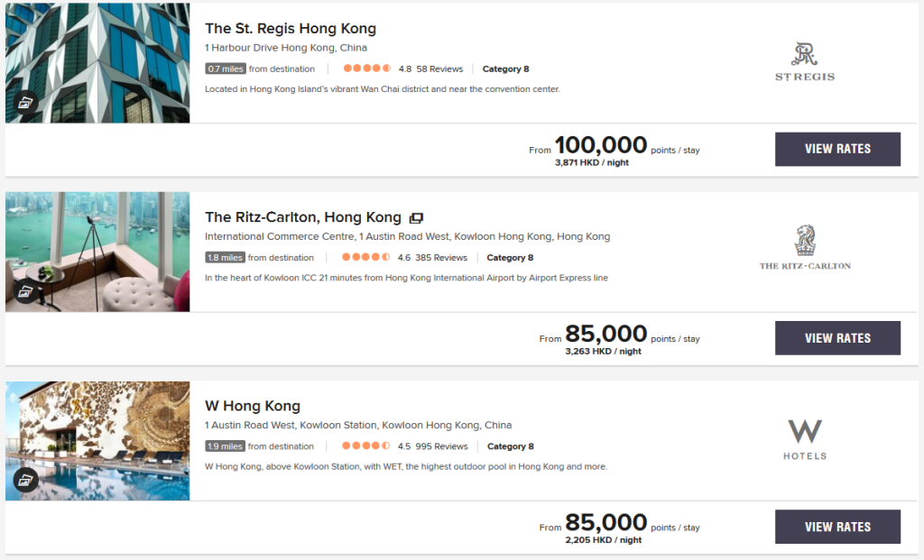View rates for W Hong Kong
The height and width of the screenshot is (560, 924).
click(837, 527)
